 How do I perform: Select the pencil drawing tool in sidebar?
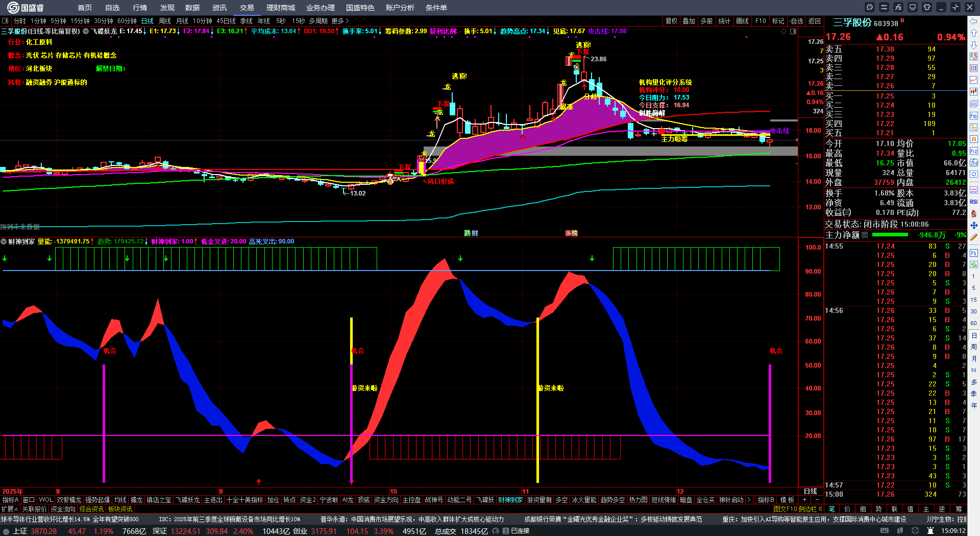point(974,237)
